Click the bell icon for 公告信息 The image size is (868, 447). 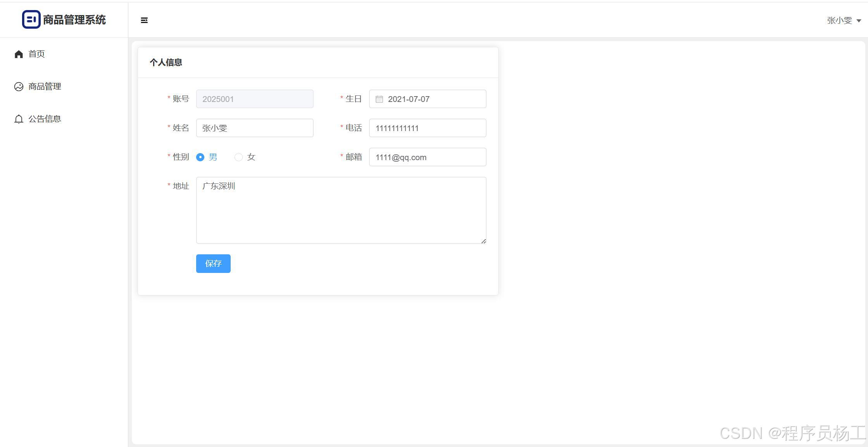[x=19, y=119]
